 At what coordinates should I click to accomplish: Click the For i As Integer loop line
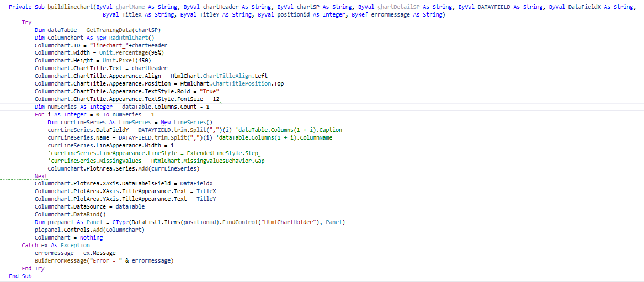pyautogui.click(x=94, y=114)
